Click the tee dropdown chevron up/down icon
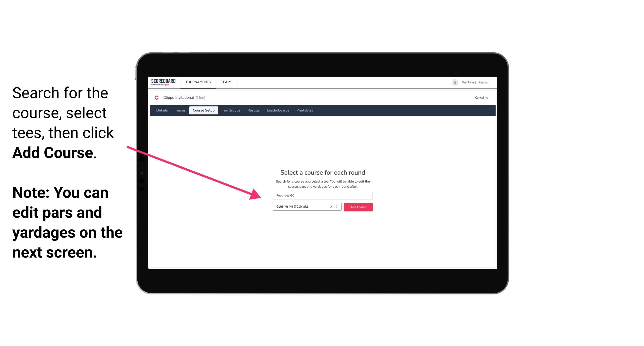The height and width of the screenshot is (346, 644). (337, 207)
